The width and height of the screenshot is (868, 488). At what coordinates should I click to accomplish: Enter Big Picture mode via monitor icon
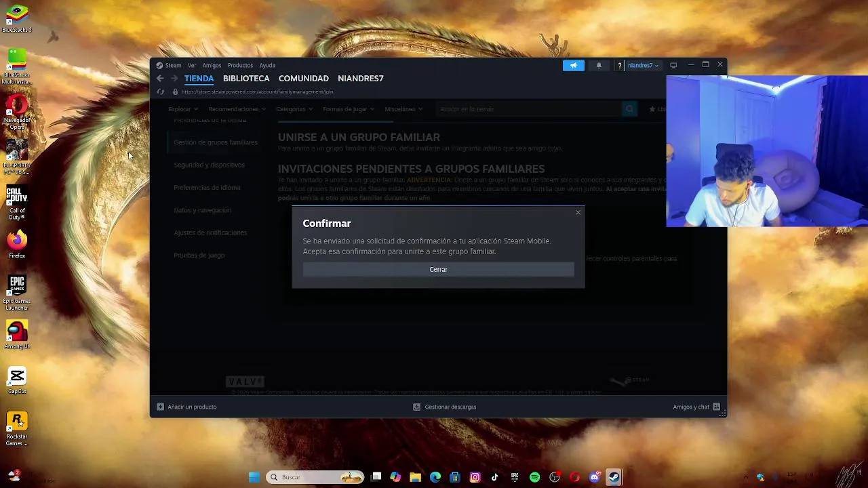click(x=673, y=65)
